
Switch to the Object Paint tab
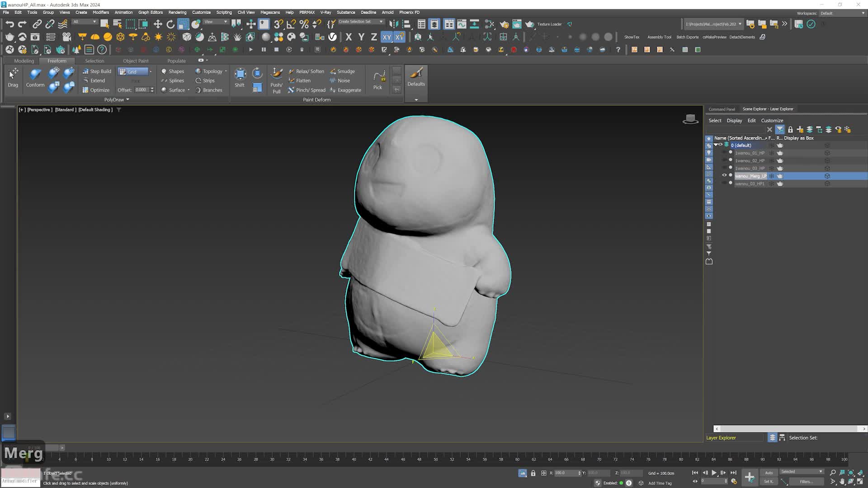[x=136, y=61]
